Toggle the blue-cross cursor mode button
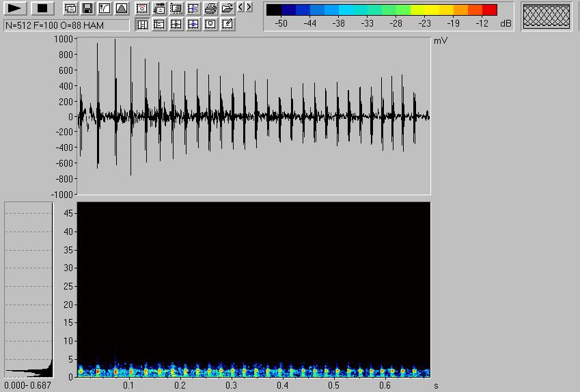The width and height of the screenshot is (580, 392). pos(193,25)
